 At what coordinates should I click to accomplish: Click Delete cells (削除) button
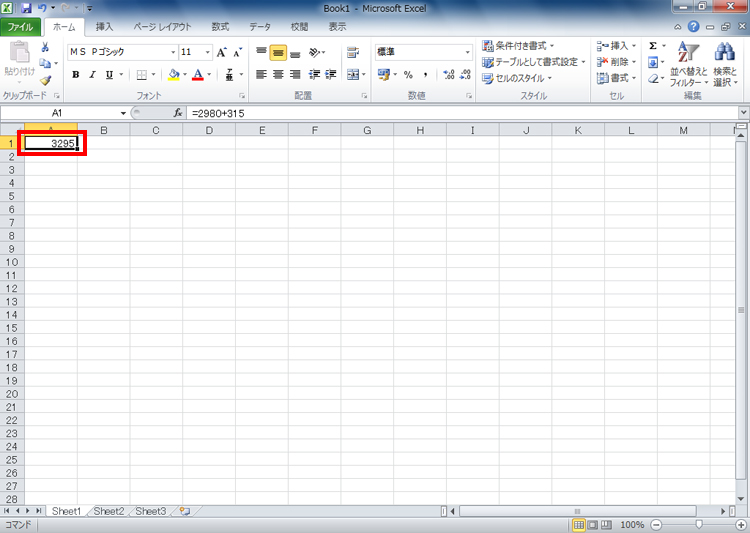(x=616, y=62)
